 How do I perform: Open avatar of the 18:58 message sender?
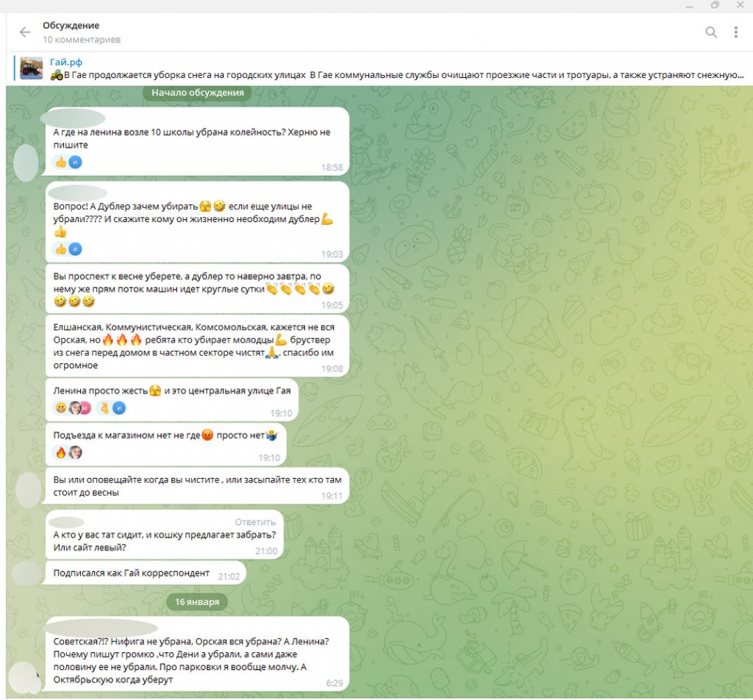coord(26,162)
